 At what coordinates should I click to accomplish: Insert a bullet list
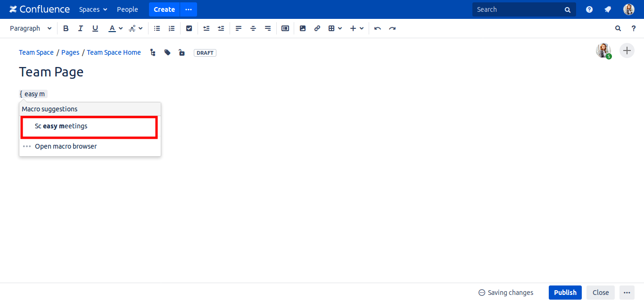[157, 28]
